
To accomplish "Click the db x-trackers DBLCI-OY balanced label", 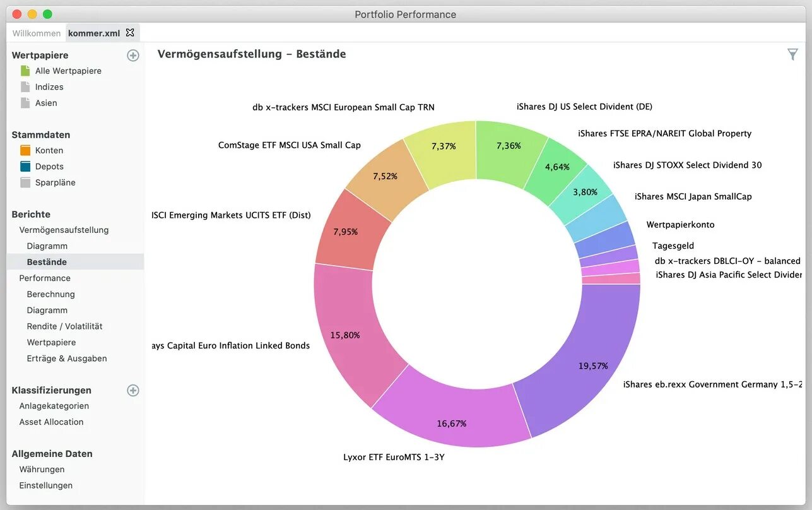I will tap(727, 261).
